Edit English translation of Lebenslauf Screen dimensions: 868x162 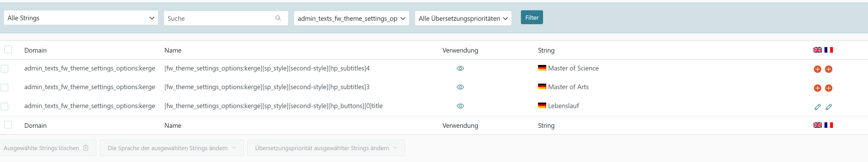817,107
